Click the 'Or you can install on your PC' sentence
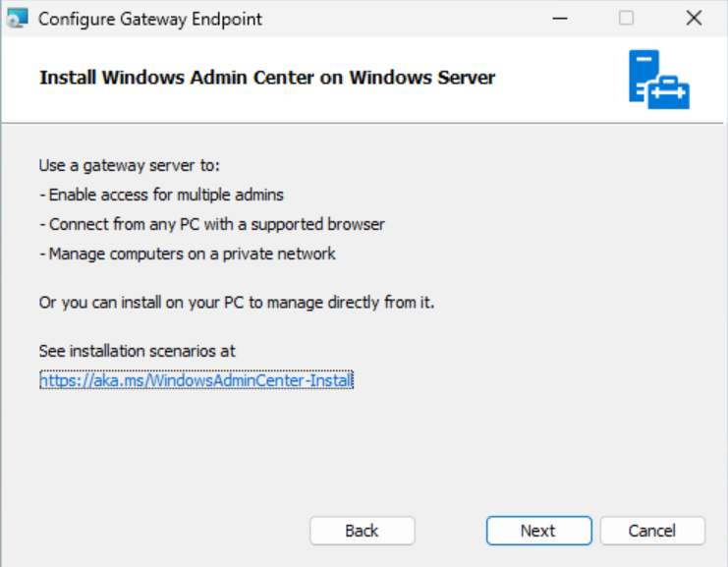 [237, 303]
